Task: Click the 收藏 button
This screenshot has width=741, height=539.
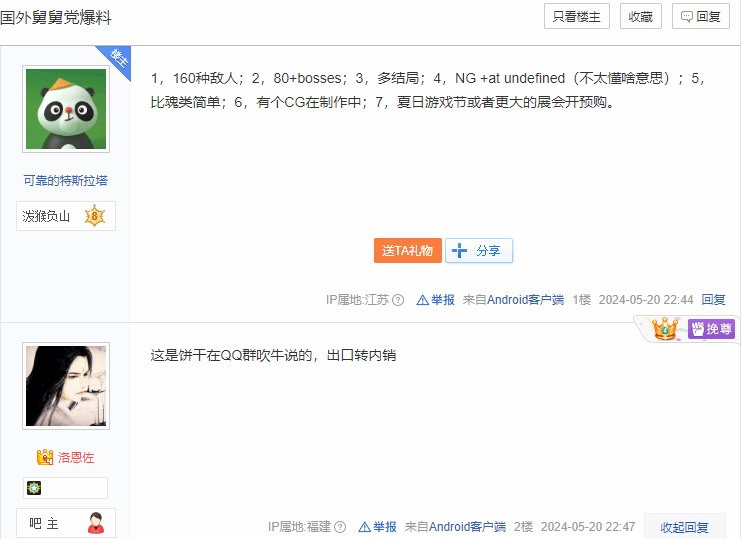Action: pyautogui.click(x=640, y=17)
